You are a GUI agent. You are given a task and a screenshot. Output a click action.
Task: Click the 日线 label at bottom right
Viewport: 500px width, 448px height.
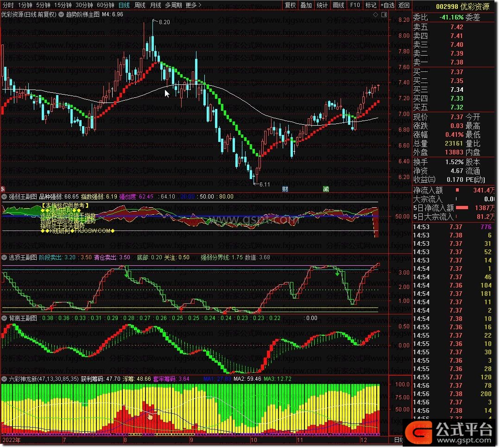[399, 440]
